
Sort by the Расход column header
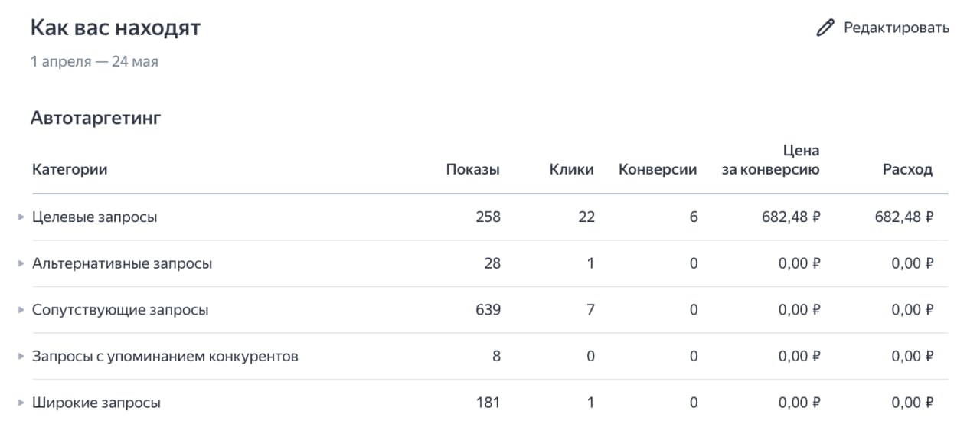(908, 170)
